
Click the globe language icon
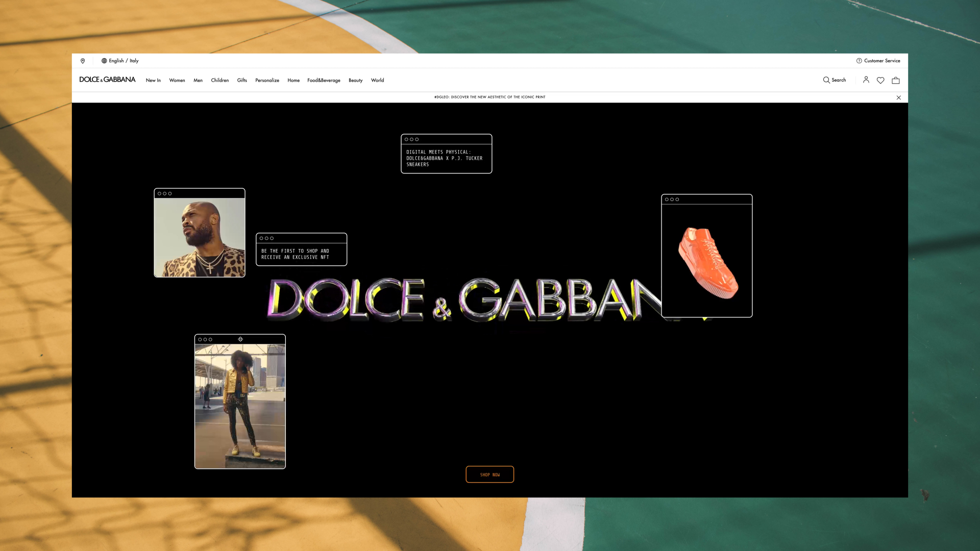coord(104,61)
